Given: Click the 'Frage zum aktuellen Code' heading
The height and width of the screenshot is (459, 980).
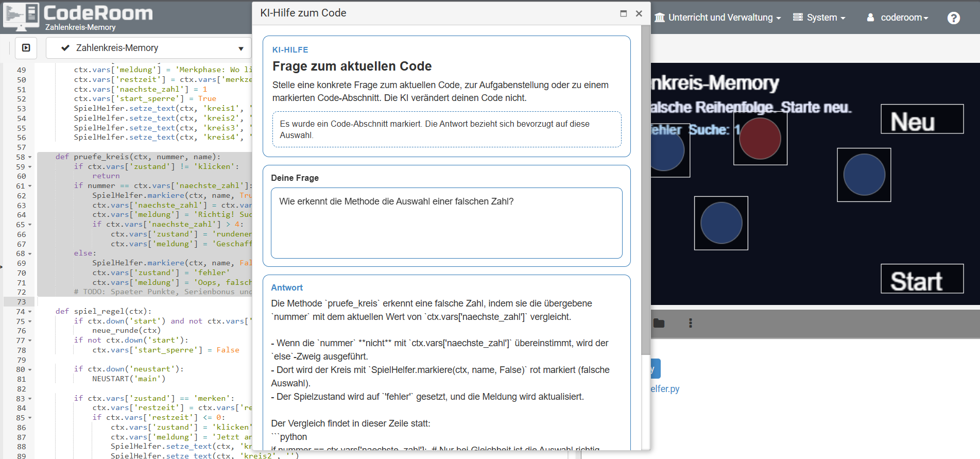Looking at the screenshot, I should pyautogui.click(x=352, y=66).
